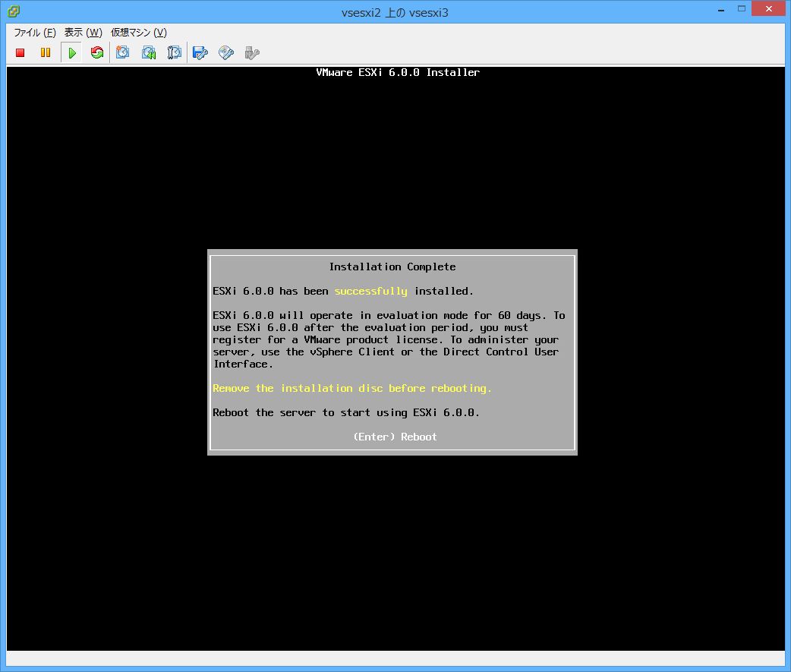The width and height of the screenshot is (791, 672).
Task: Open the ファイル (F) menu
Action: (x=35, y=33)
